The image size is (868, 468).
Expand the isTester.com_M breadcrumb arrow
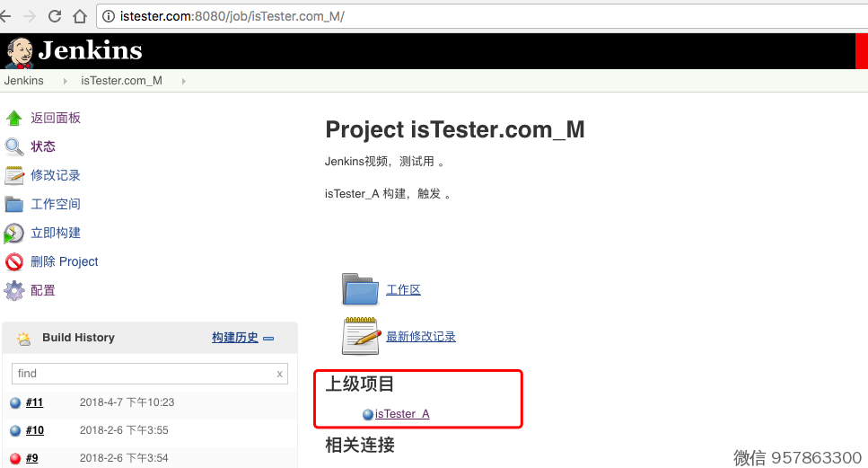coord(183,81)
